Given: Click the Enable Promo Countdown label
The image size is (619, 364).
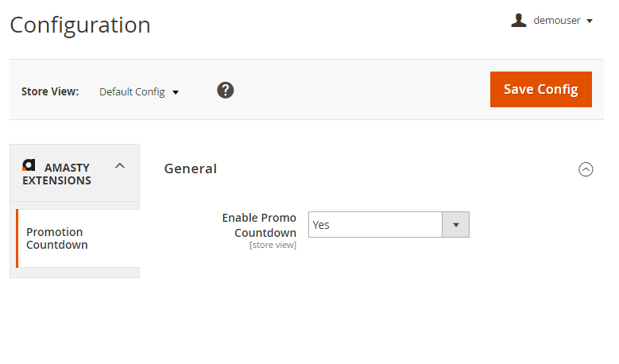Looking at the screenshot, I should pyautogui.click(x=261, y=225).
